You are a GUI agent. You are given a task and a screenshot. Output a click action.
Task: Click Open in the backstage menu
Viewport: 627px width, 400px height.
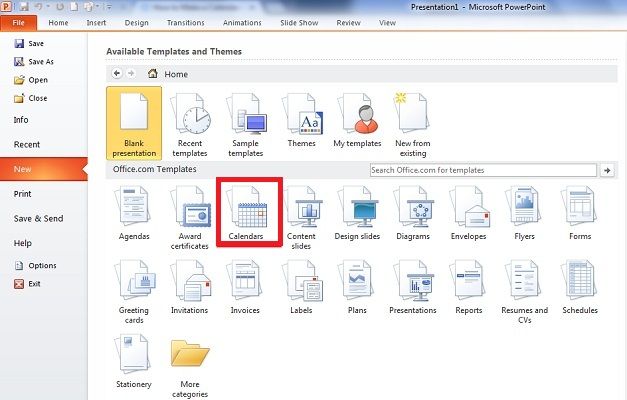pyautogui.click(x=30, y=80)
